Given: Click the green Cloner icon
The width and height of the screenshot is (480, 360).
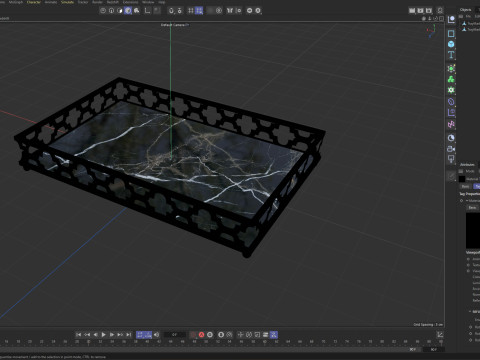Looking at the screenshot, I should pyautogui.click(x=451, y=79).
